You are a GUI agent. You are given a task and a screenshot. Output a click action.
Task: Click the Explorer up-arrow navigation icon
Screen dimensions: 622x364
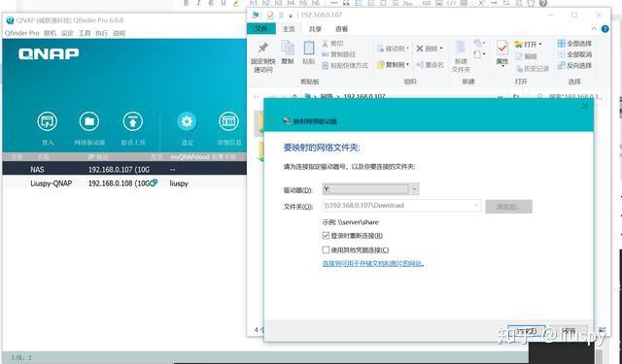pos(294,96)
